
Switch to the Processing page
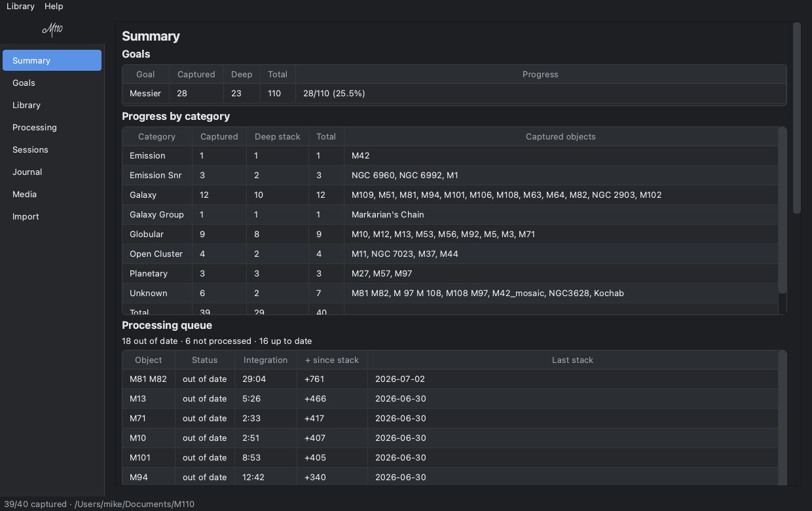pyautogui.click(x=52, y=127)
